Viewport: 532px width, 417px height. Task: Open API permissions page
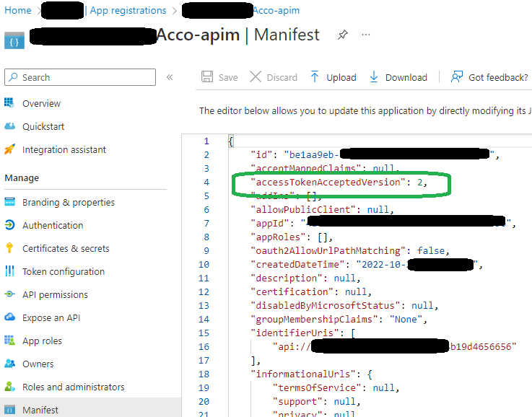click(x=55, y=294)
